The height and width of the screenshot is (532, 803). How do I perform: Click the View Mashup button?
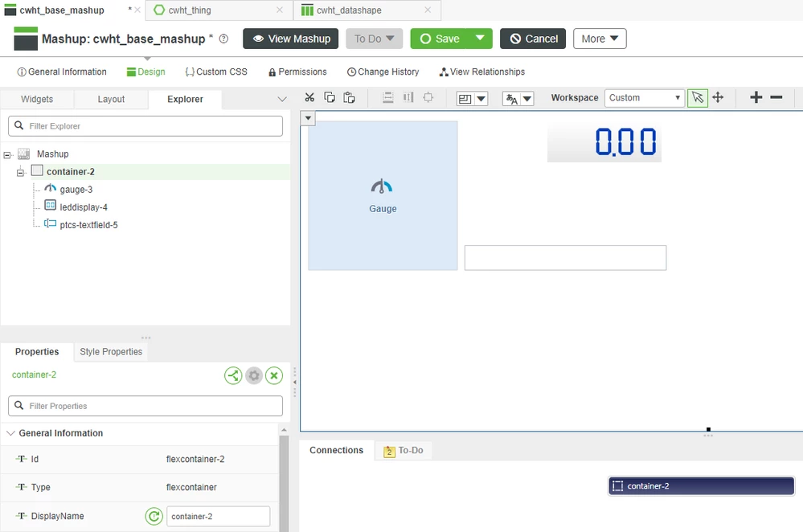click(291, 39)
